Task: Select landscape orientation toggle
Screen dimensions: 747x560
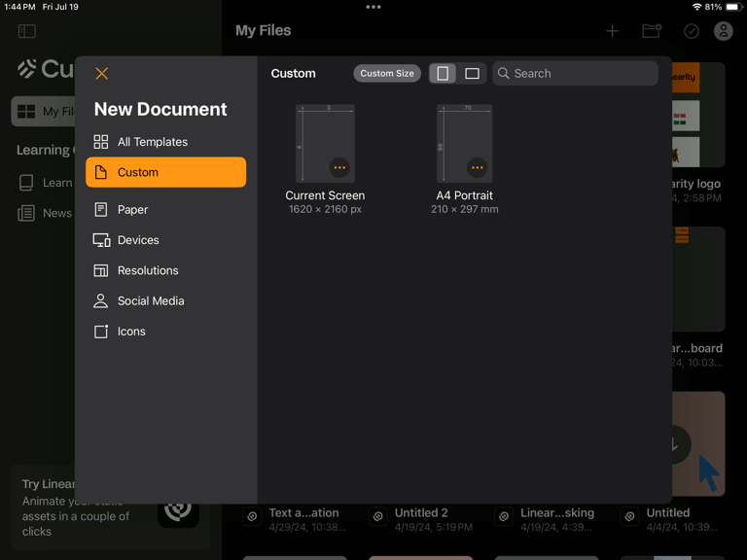Action: pos(472,73)
